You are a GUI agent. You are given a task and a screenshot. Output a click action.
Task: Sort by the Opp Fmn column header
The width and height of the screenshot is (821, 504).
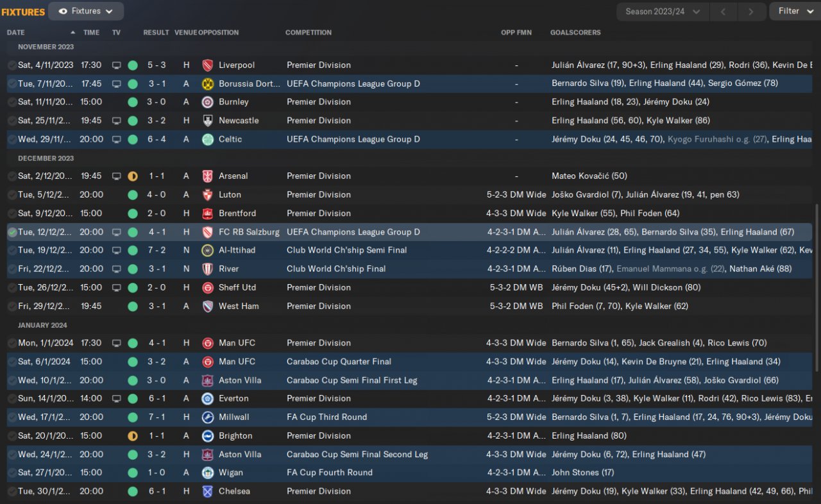point(516,33)
